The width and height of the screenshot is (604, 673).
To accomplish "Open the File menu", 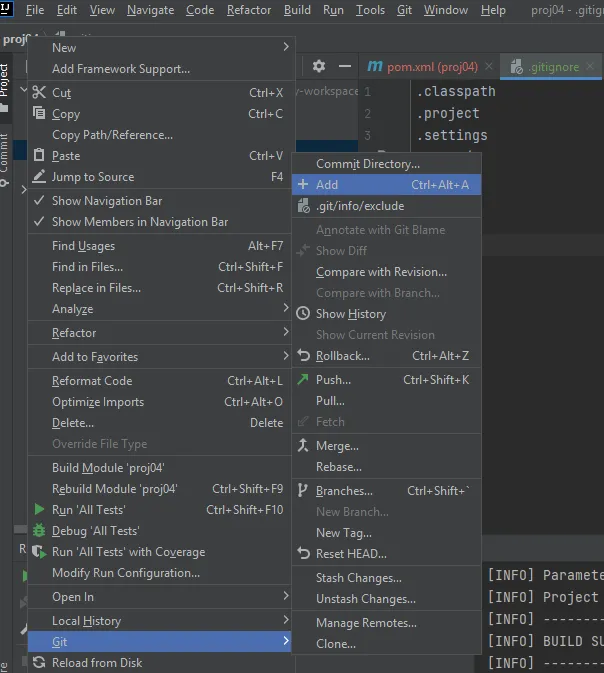I will coord(35,10).
